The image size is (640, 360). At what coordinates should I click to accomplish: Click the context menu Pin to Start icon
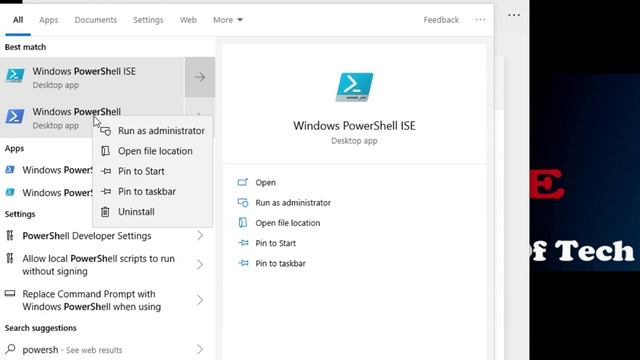pyautogui.click(x=106, y=171)
